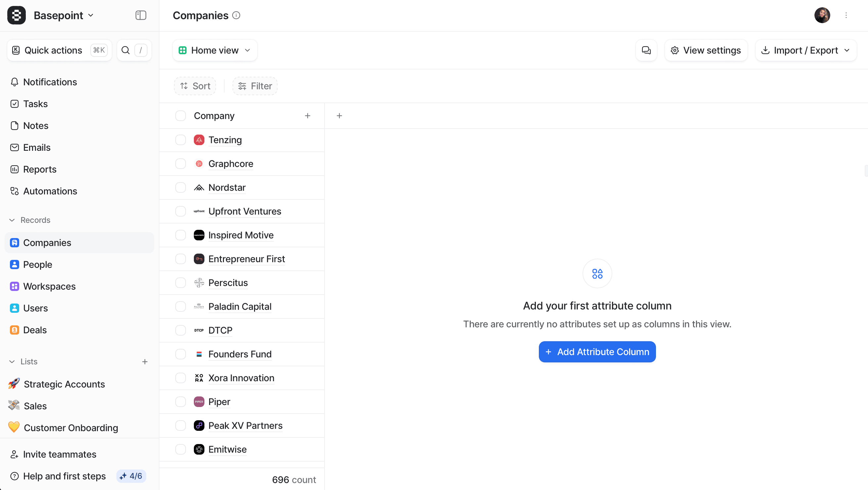Viewport: 868px width, 490px height.
Task: Open Quick actions
Action: (59, 50)
